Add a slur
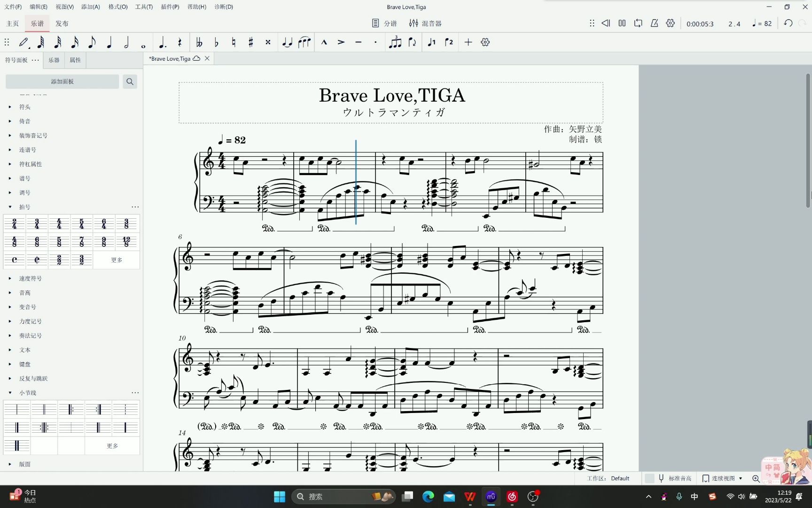The width and height of the screenshot is (812, 508). [304, 42]
